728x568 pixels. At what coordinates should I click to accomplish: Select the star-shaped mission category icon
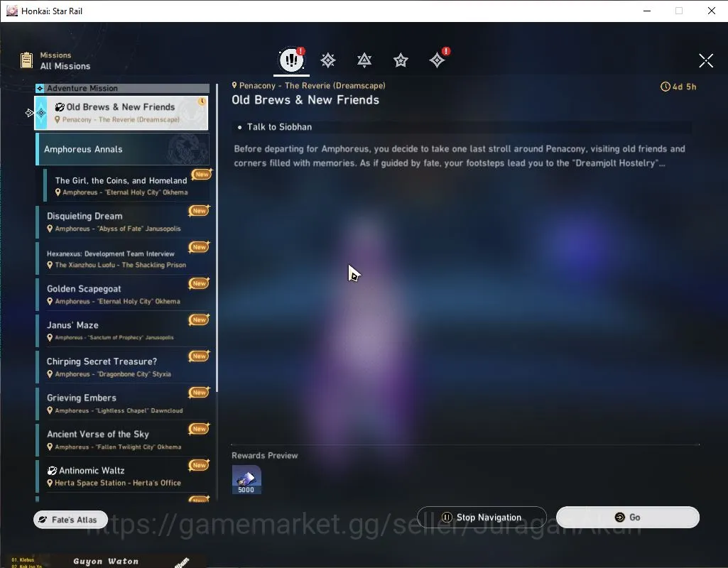[x=401, y=60]
